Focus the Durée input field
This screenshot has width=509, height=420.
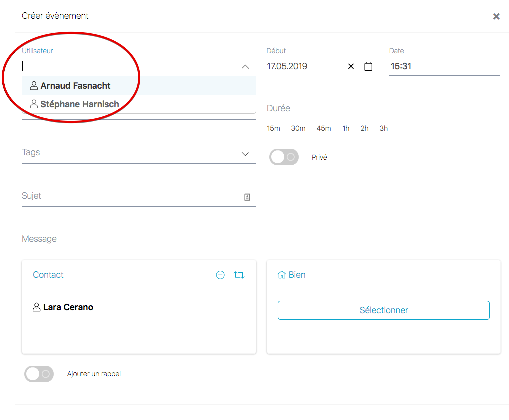[383, 109]
